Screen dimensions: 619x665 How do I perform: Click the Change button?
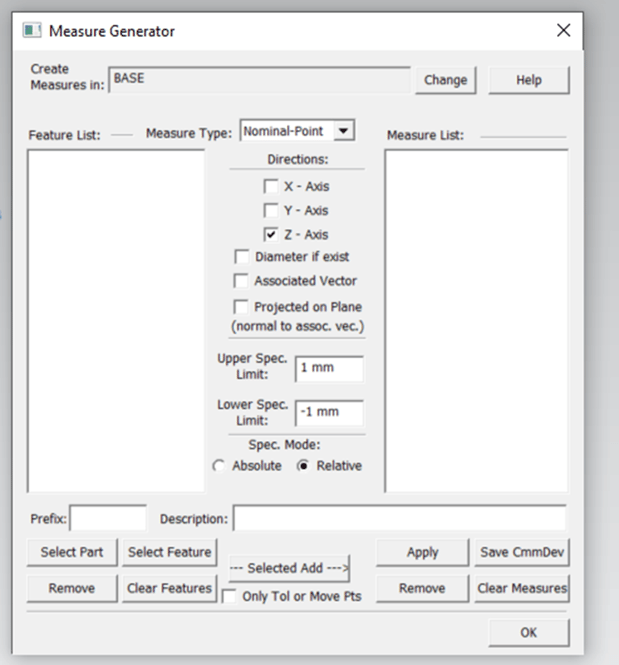tap(446, 80)
